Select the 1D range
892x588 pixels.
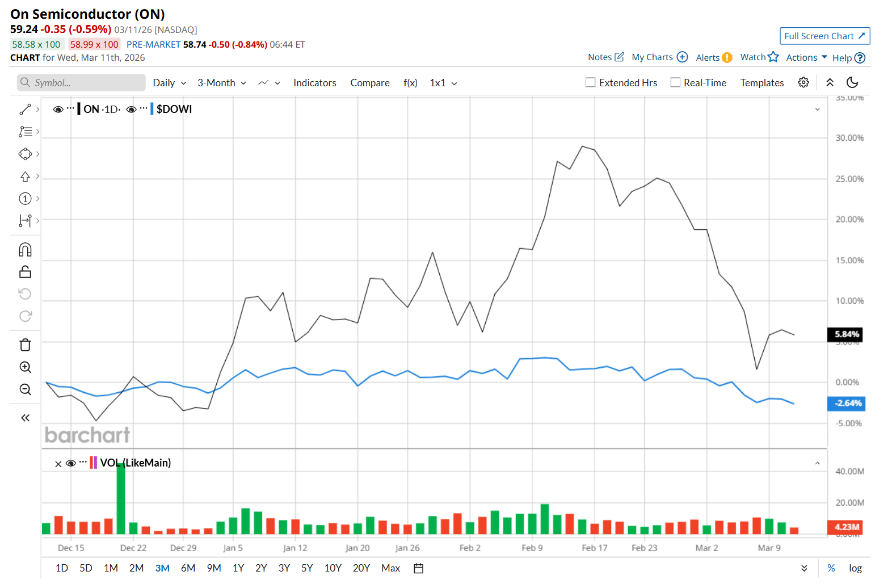click(x=62, y=568)
